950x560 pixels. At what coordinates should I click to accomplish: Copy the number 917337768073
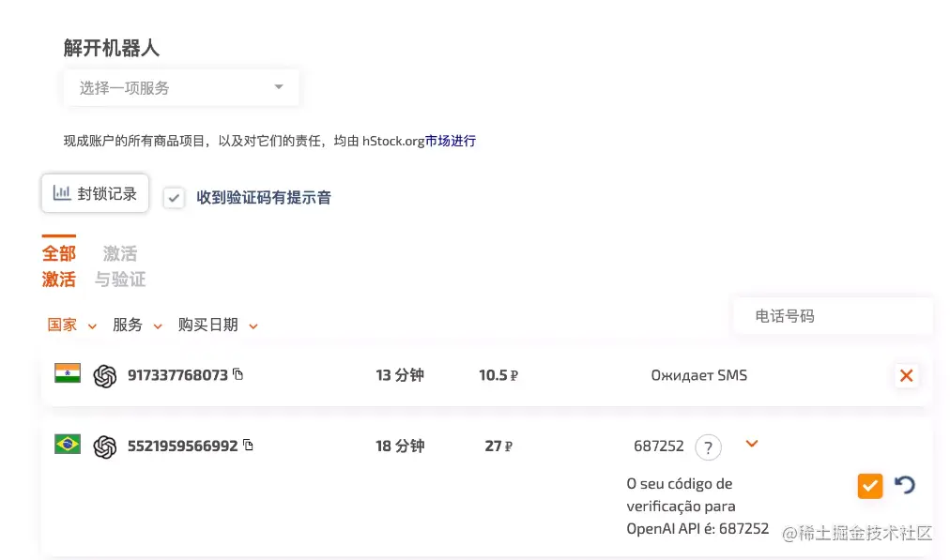point(238,374)
